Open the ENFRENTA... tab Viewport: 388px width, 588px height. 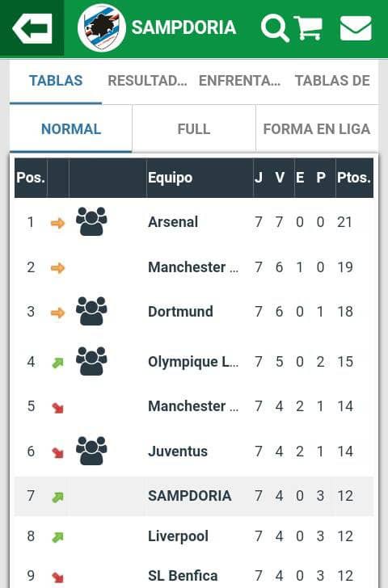coord(240,81)
